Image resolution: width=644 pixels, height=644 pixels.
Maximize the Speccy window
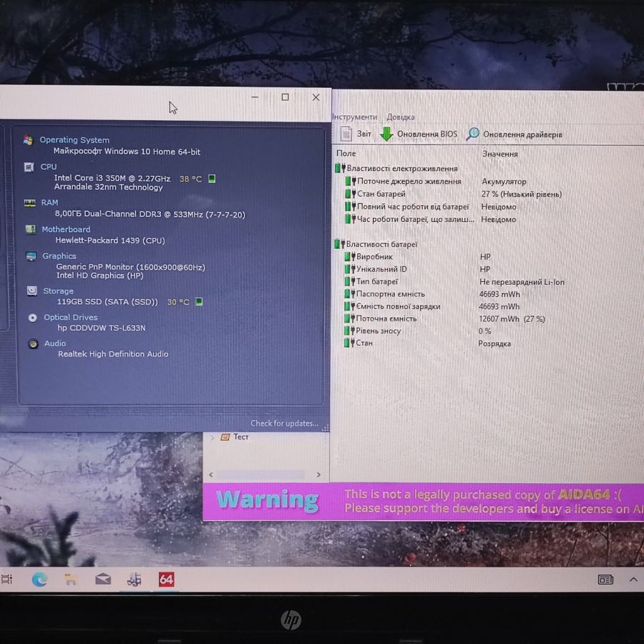(x=285, y=97)
